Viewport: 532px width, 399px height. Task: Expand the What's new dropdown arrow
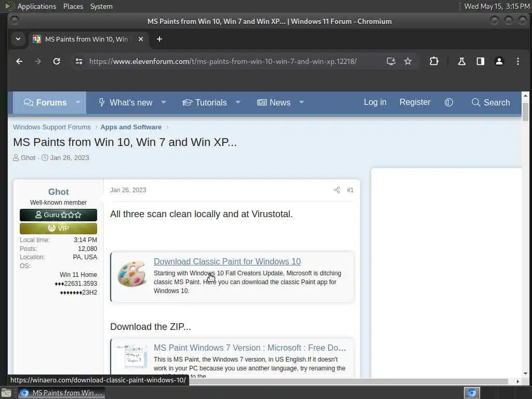coord(163,102)
